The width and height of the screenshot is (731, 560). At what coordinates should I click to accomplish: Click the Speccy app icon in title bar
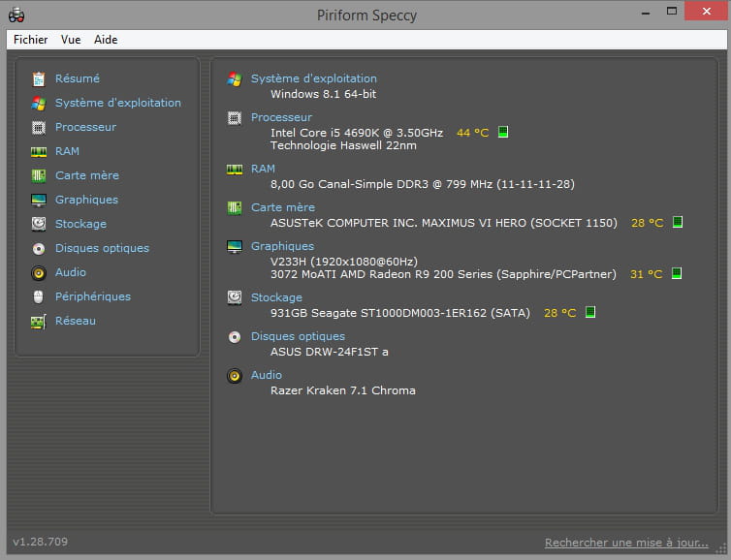(16, 15)
